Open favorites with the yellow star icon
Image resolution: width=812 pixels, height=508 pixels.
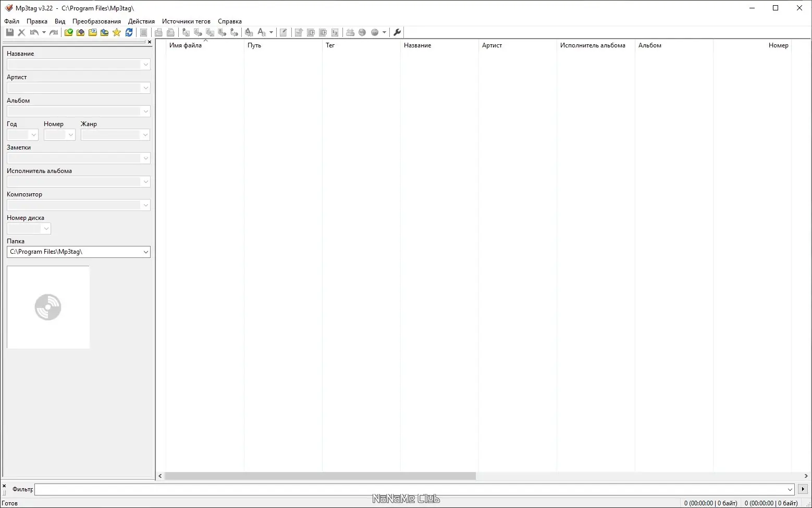[x=116, y=32]
